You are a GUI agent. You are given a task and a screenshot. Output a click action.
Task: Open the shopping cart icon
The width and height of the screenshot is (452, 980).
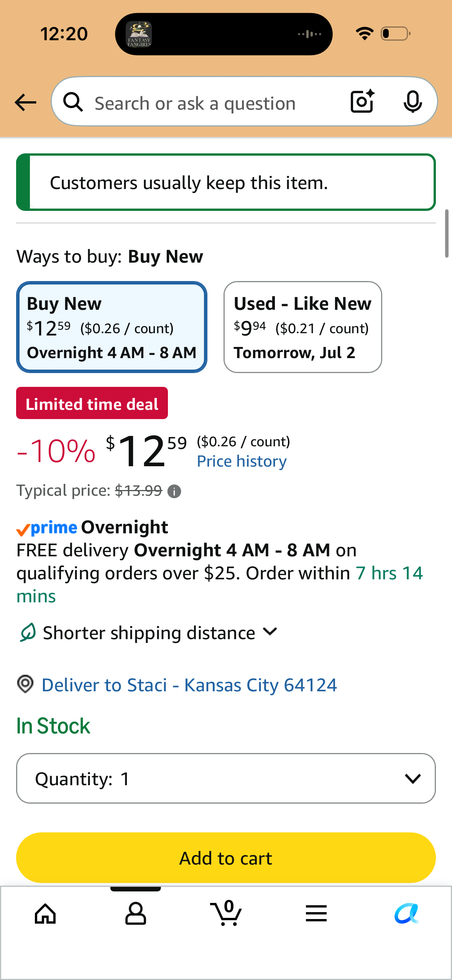226,913
